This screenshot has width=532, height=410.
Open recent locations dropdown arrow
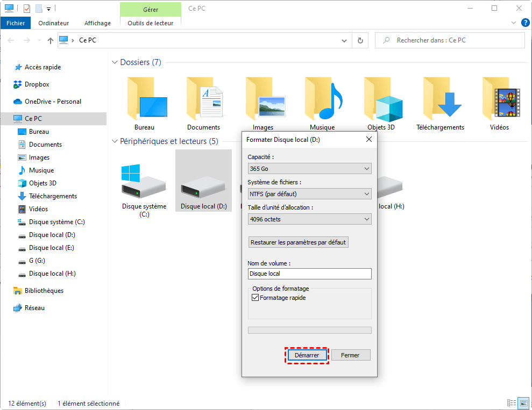[39, 40]
